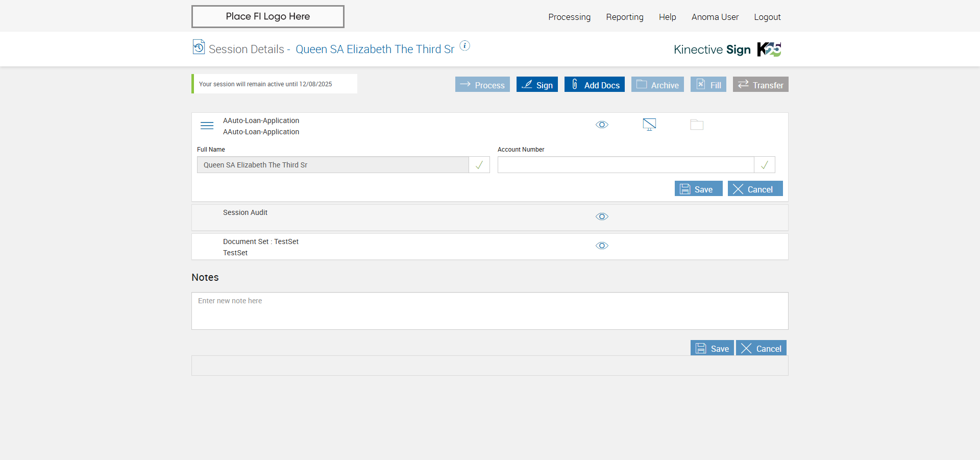Click the crossed-out monitor icon

(649, 125)
